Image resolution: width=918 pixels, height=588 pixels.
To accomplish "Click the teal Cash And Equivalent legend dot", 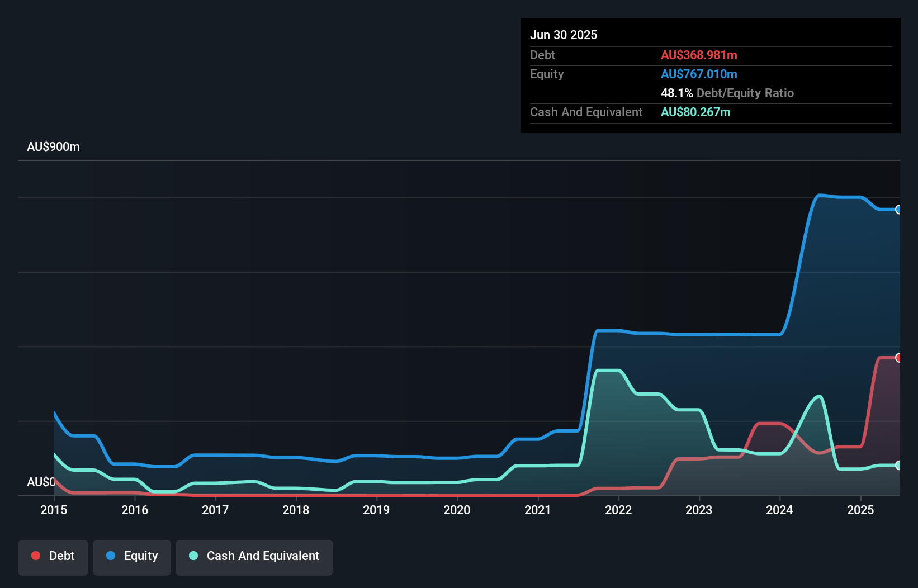I will [193, 556].
